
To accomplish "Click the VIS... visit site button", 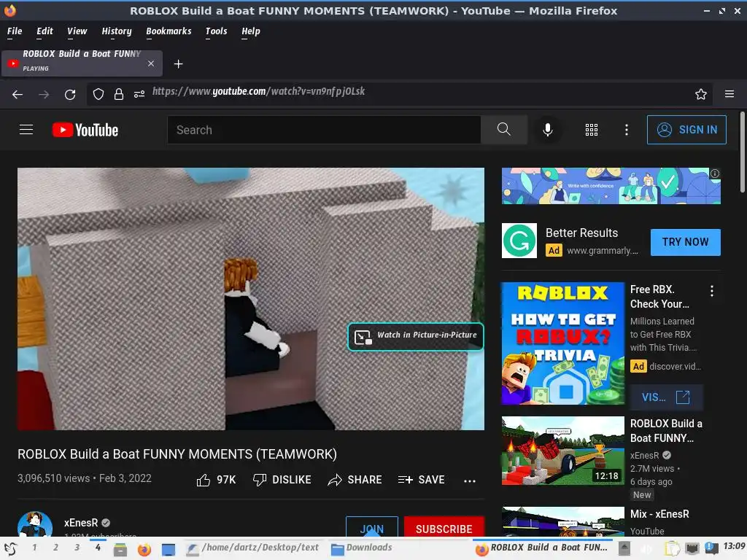I will pyautogui.click(x=666, y=397).
